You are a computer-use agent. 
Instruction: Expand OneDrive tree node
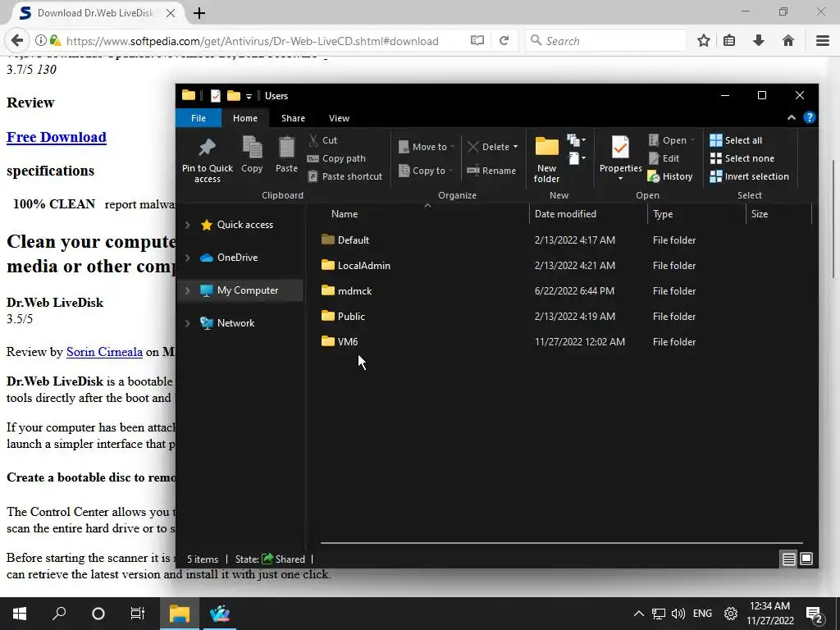188,258
